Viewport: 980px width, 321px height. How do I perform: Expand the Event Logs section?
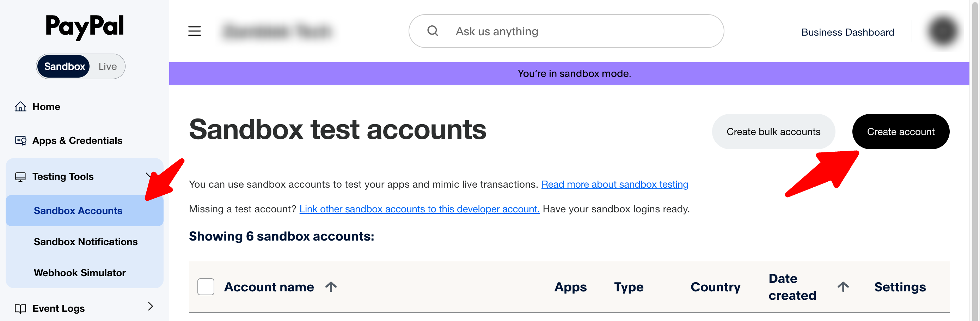click(150, 307)
